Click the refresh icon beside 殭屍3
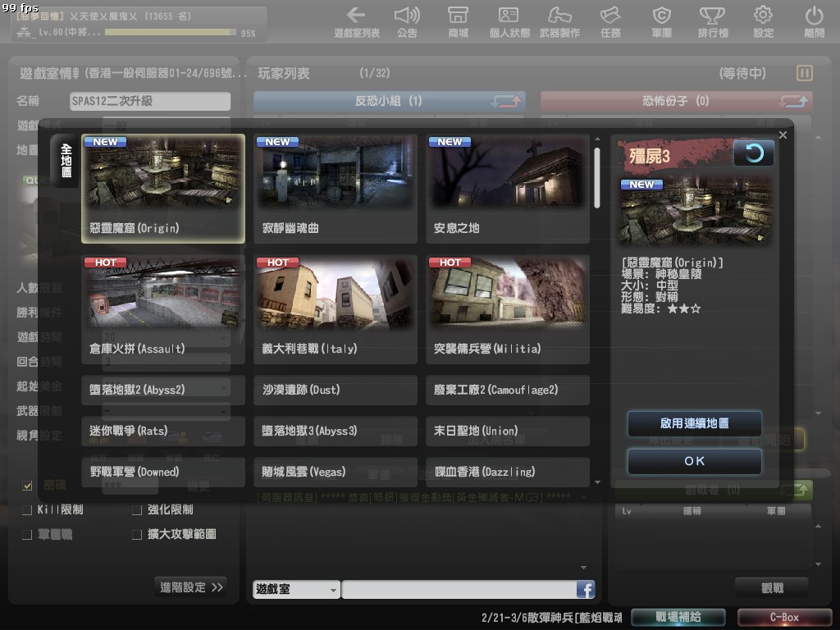 click(754, 153)
